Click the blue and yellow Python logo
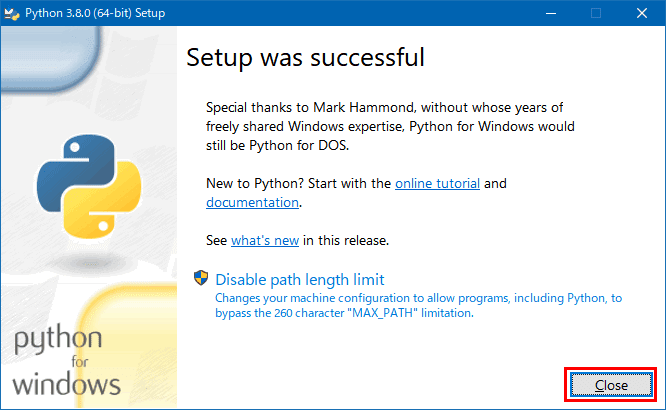Viewport: 666px width, 410px height. click(x=89, y=187)
